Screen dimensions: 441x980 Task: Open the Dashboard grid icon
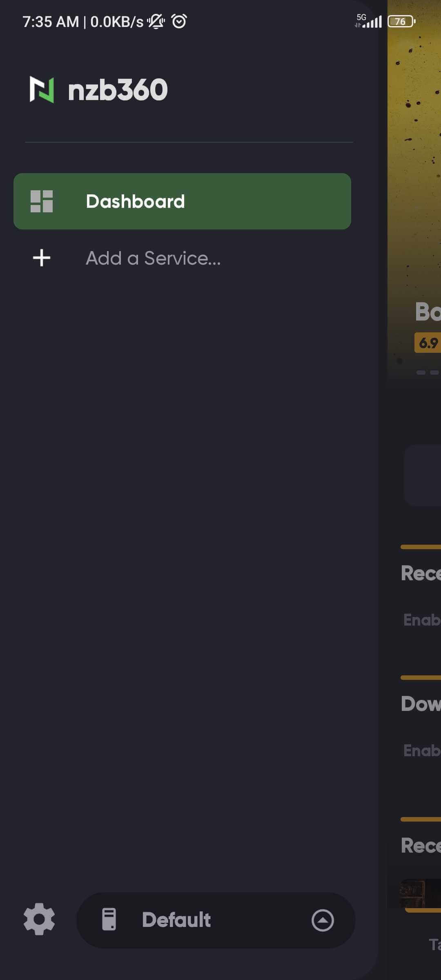pos(42,201)
